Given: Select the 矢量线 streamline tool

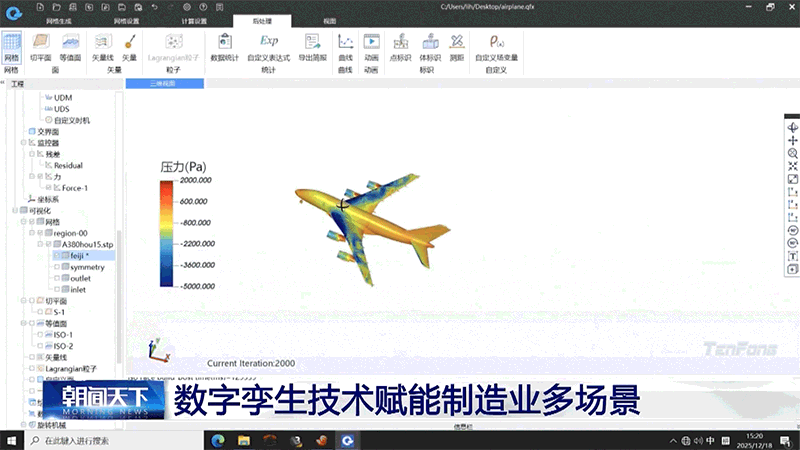Looking at the screenshot, I should 103,46.
